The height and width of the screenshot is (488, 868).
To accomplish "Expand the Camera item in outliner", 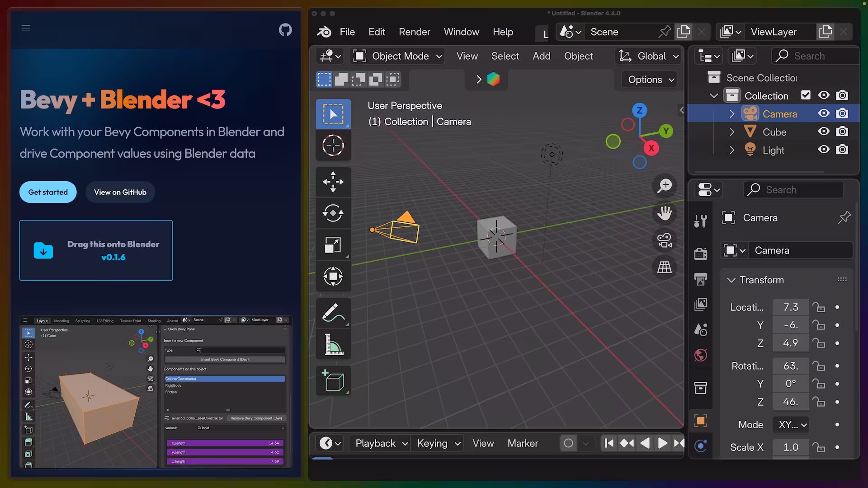I will (732, 114).
